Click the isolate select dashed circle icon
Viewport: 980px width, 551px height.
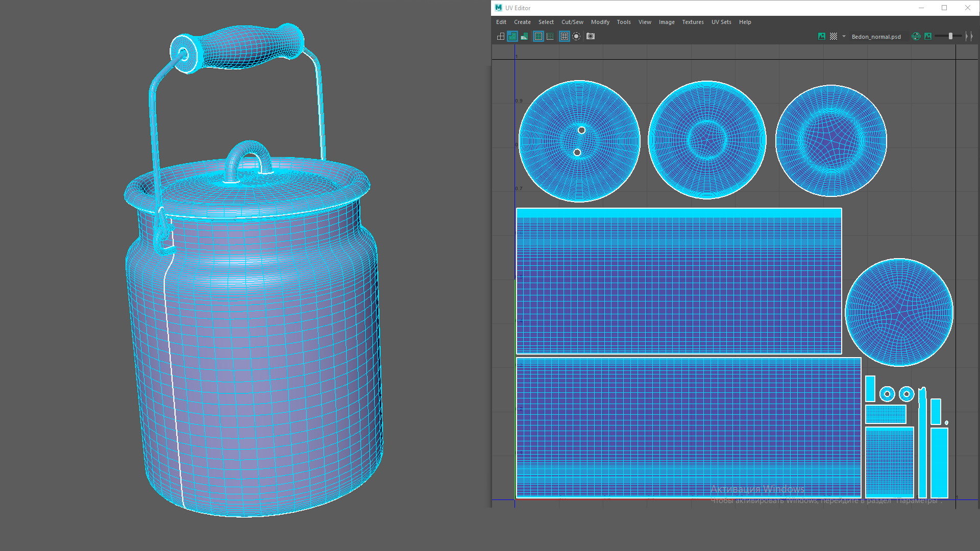[576, 36]
